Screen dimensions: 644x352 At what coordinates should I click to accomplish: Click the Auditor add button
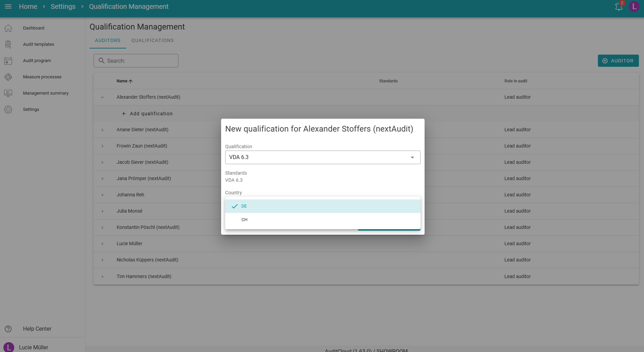click(618, 61)
